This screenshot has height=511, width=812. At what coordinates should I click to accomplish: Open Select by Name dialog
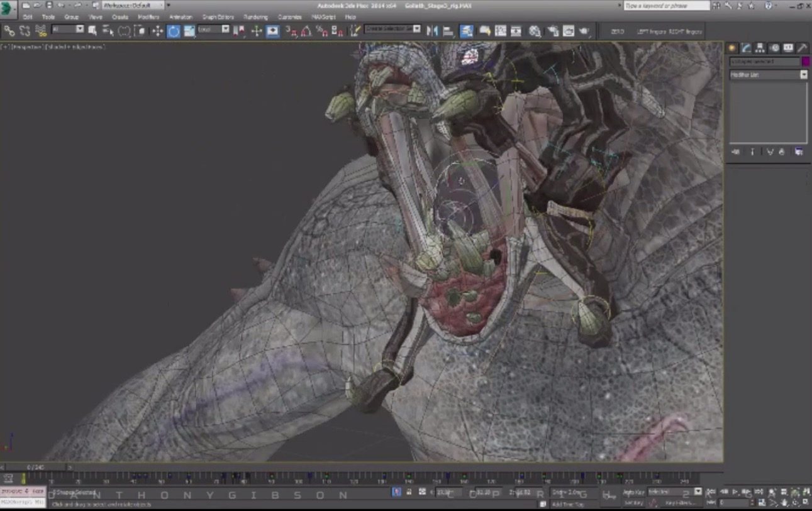coord(108,30)
